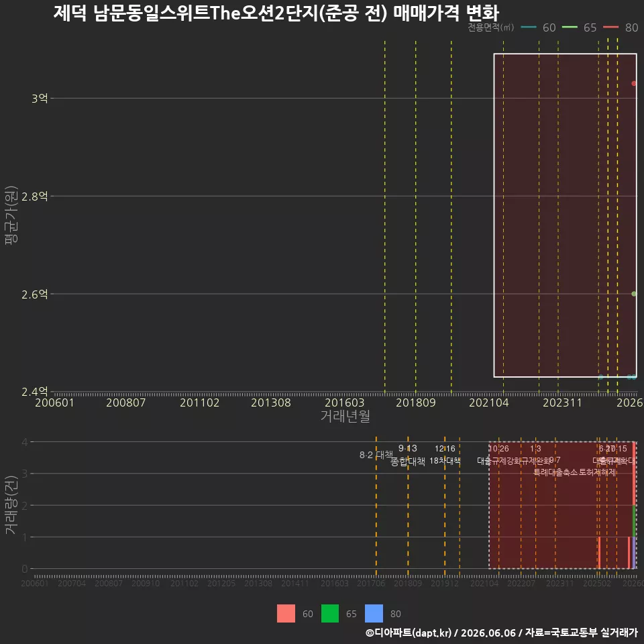Click '201411' on the volume chart x-axis
The image size is (644, 644).
click(295, 583)
